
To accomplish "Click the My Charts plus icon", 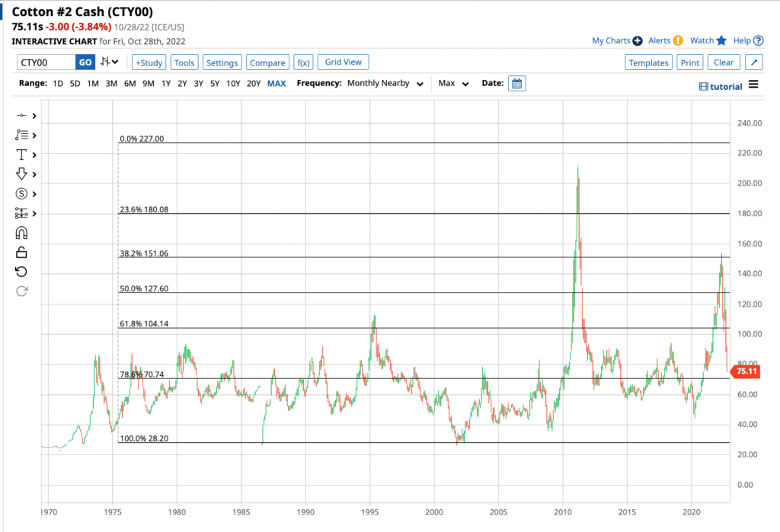I will coord(638,41).
